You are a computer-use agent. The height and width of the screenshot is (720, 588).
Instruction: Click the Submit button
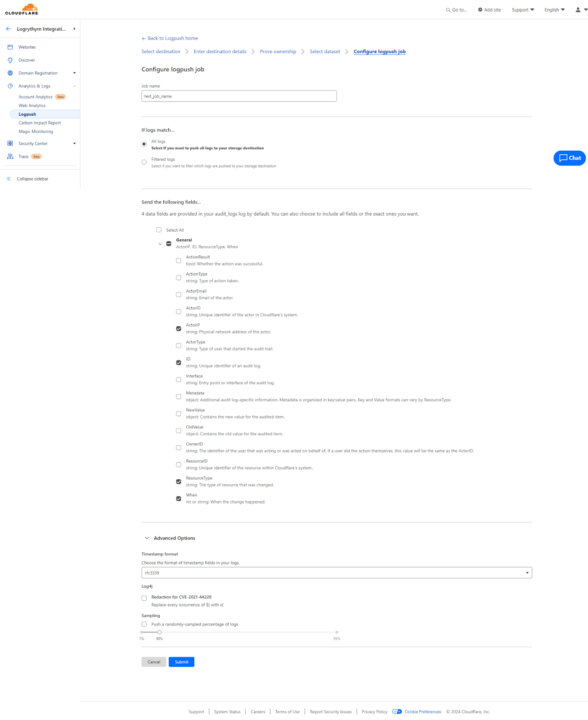point(181,662)
